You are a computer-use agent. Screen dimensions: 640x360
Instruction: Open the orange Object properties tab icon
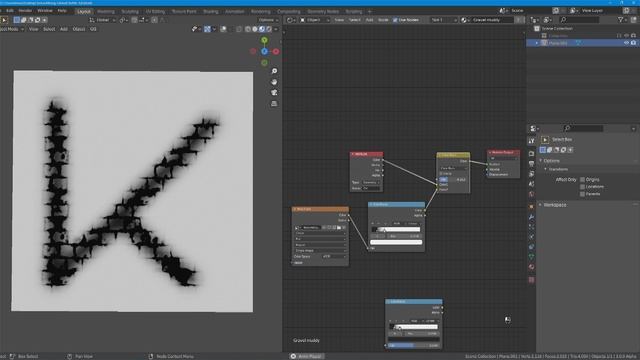pyautogui.click(x=531, y=207)
